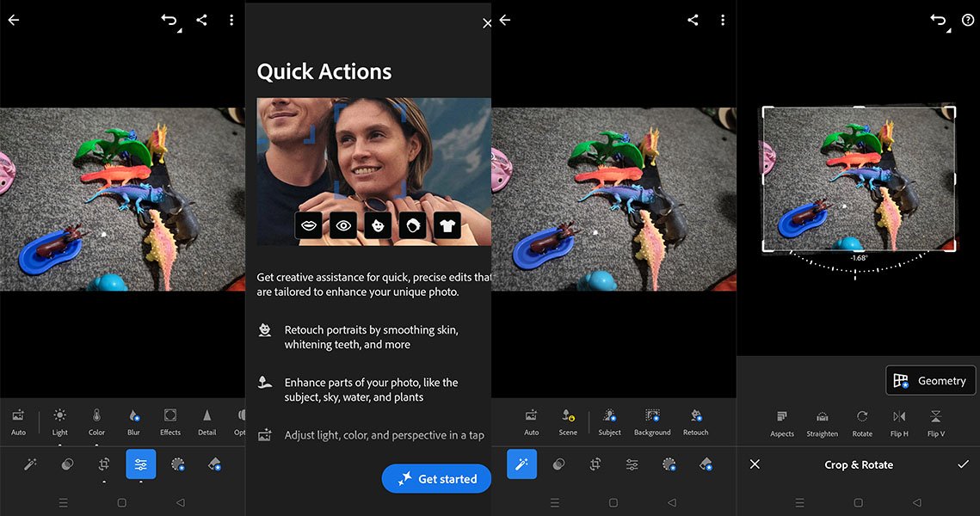980x516 pixels.
Task: Cancel Crop & Rotate with the X
Action: point(755,464)
